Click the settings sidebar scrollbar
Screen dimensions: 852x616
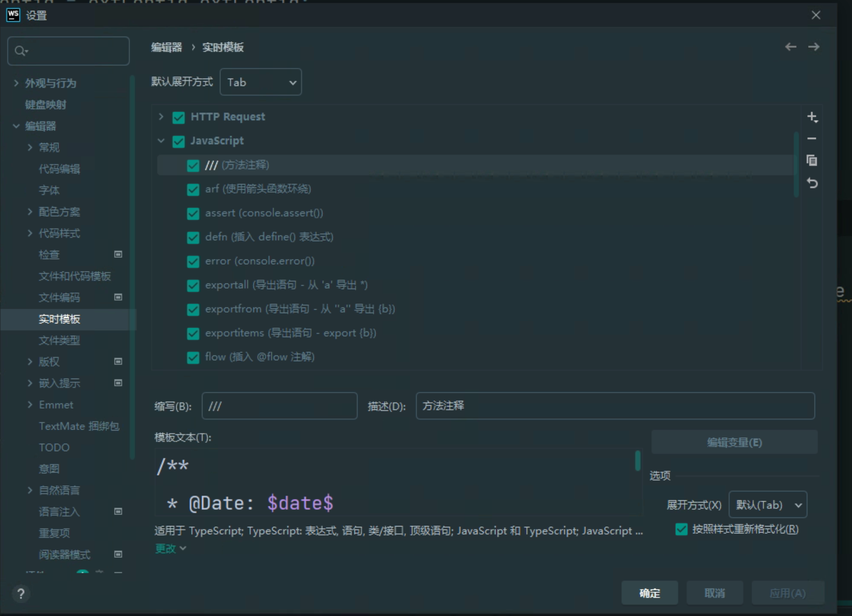132,267
